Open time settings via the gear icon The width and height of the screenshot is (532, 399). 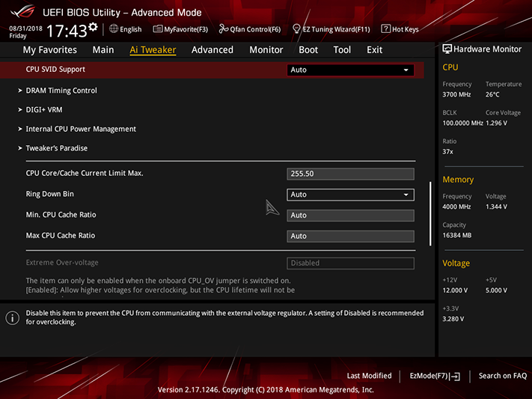pos(93,27)
